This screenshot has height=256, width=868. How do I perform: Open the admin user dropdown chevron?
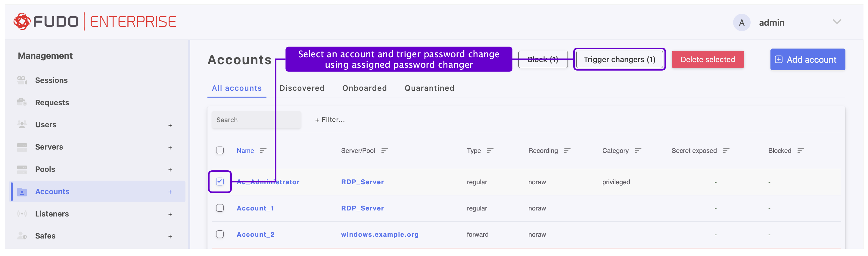click(837, 22)
